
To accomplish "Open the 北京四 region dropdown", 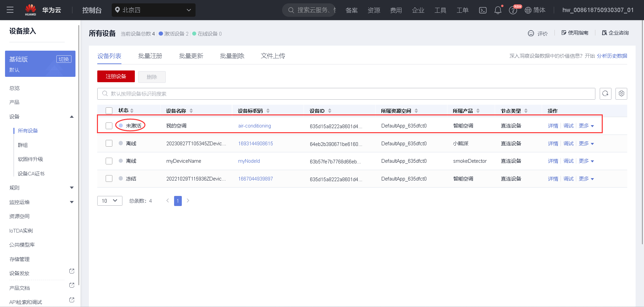I will (153, 10).
